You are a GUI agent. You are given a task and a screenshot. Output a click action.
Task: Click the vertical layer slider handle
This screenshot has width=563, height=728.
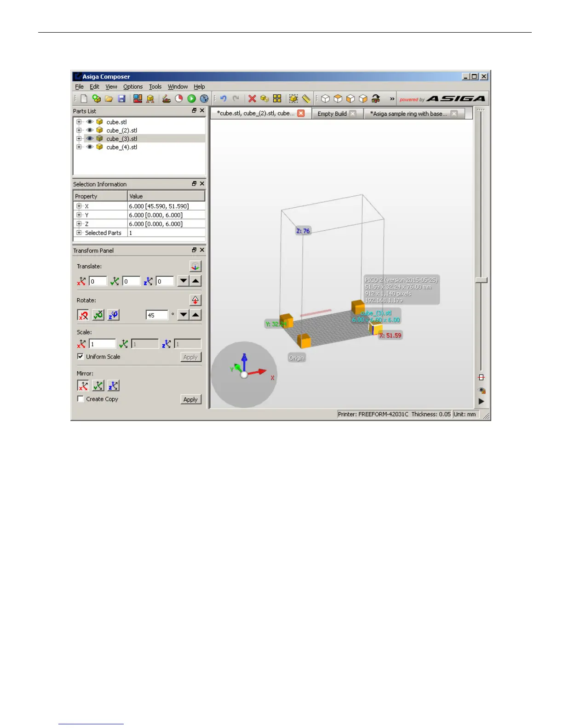click(x=481, y=280)
